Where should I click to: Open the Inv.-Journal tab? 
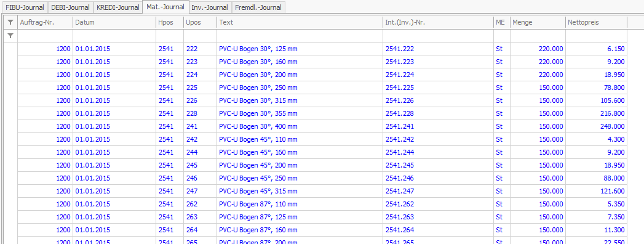tap(210, 7)
